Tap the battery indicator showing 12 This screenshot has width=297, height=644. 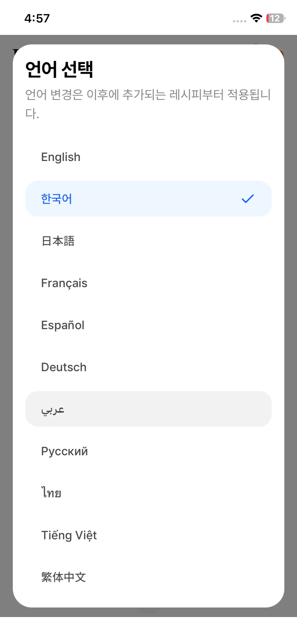(x=276, y=18)
